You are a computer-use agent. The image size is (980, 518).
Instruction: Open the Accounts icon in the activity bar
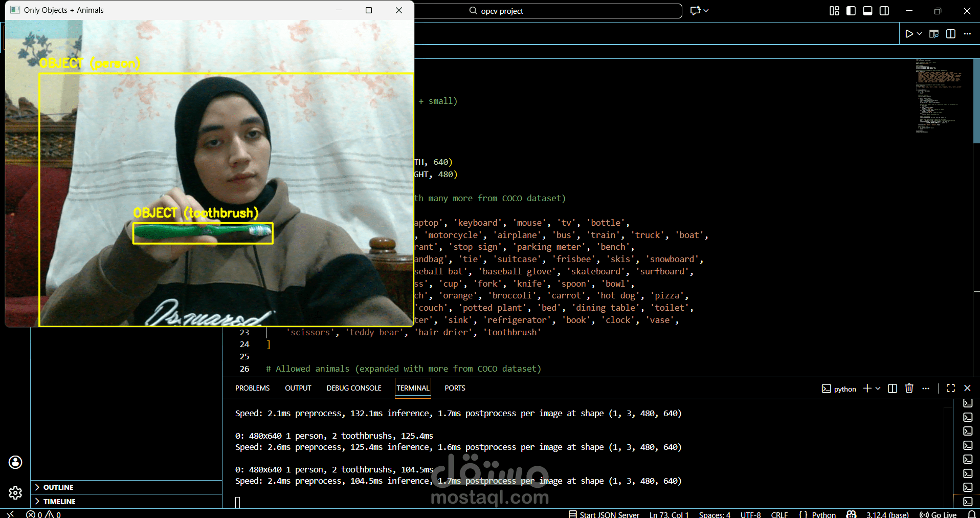point(15,462)
